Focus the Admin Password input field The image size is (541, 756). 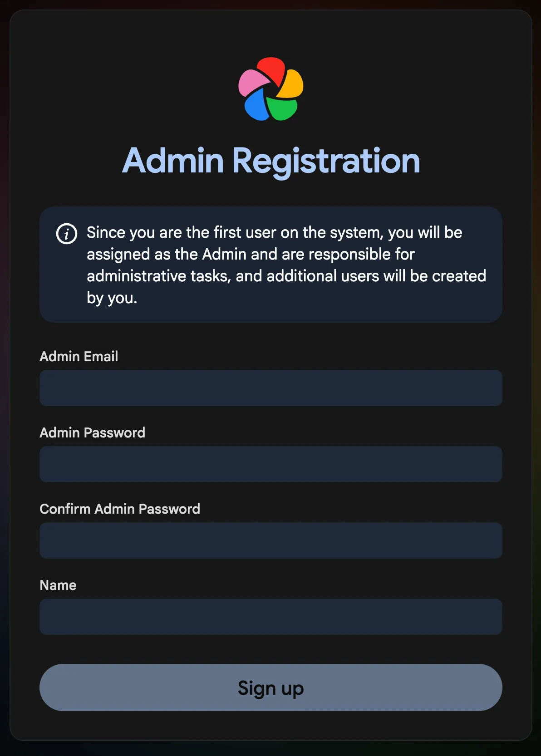point(270,464)
